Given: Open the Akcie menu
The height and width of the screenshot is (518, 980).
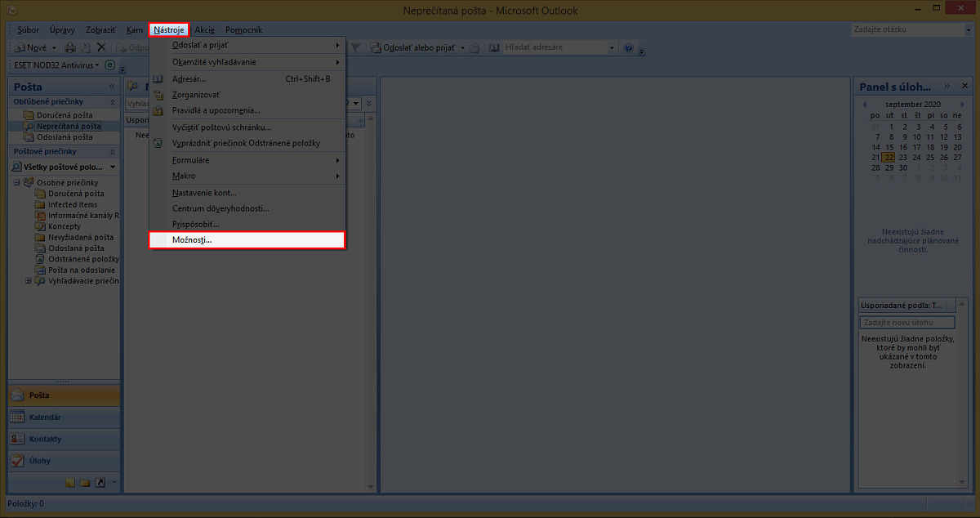Looking at the screenshot, I should tap(204, 29).
